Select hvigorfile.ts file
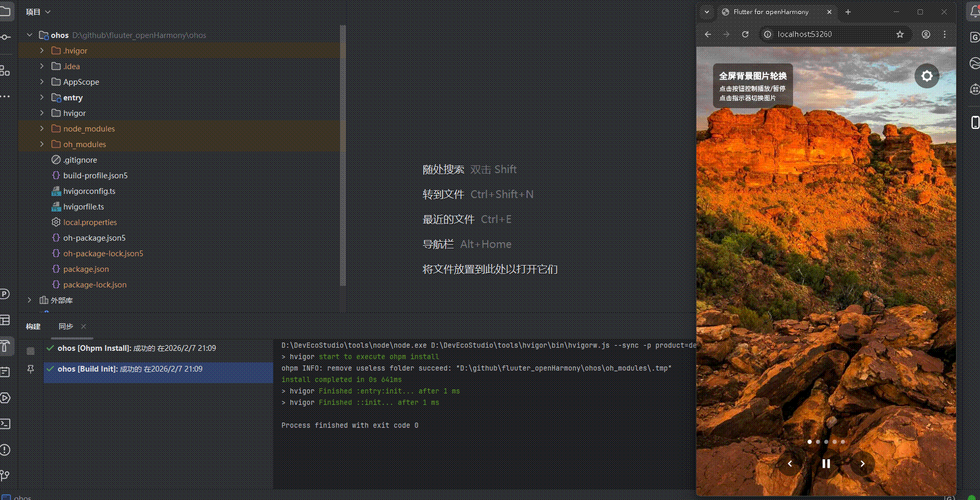The width and height of the screenshot is (980, 500). tap(83, 207)
